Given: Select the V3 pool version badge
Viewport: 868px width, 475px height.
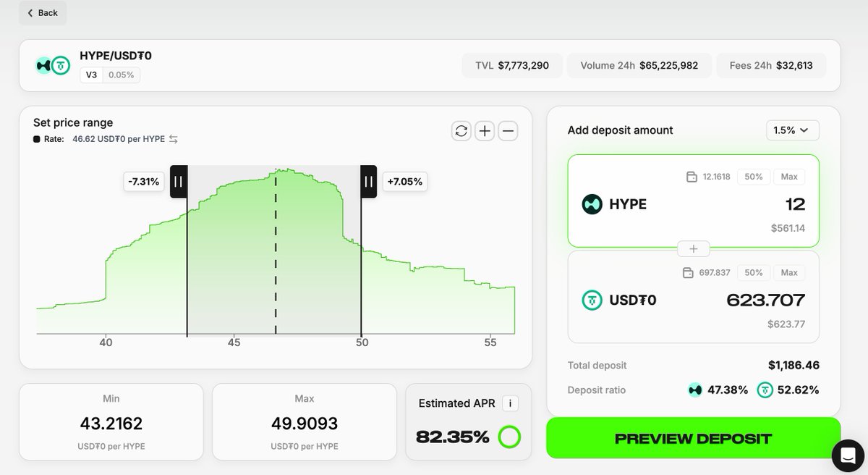Looking at the screenshot, I should [x=91, y=75].
